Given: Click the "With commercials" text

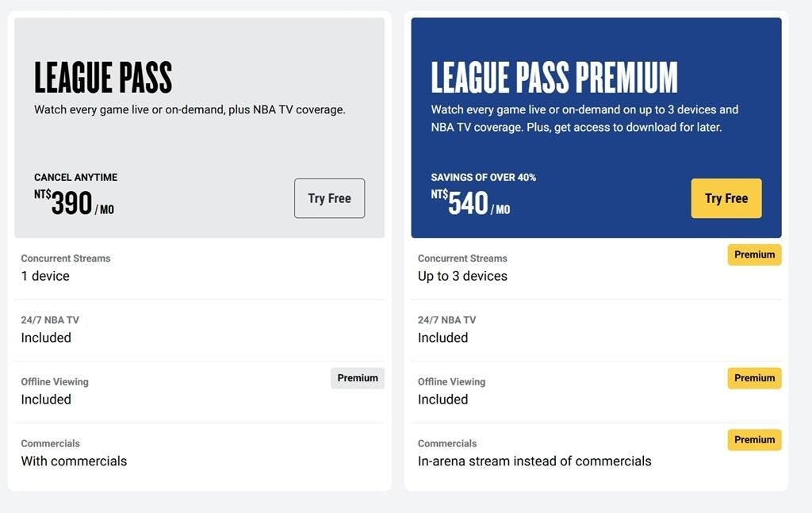Looking at the screenshot, I should (x=74, y=461).
